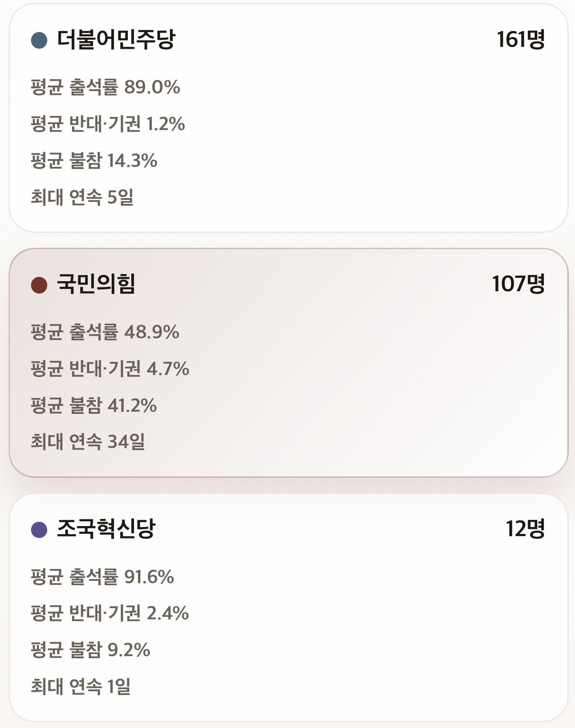Image resolution: width=575 pixels, height=728 pixels.
Task: Select 최대 연속 1일 stat
Action: (81, 686)
